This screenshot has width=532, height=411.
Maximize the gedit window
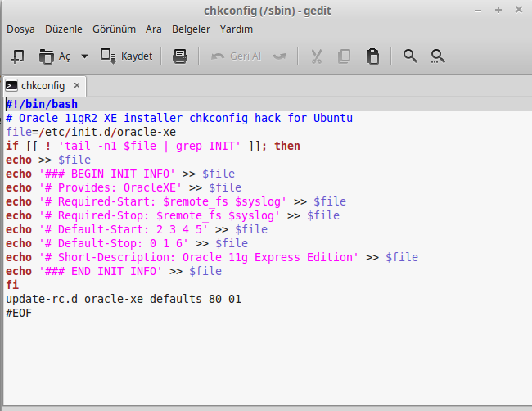[498, 10]
